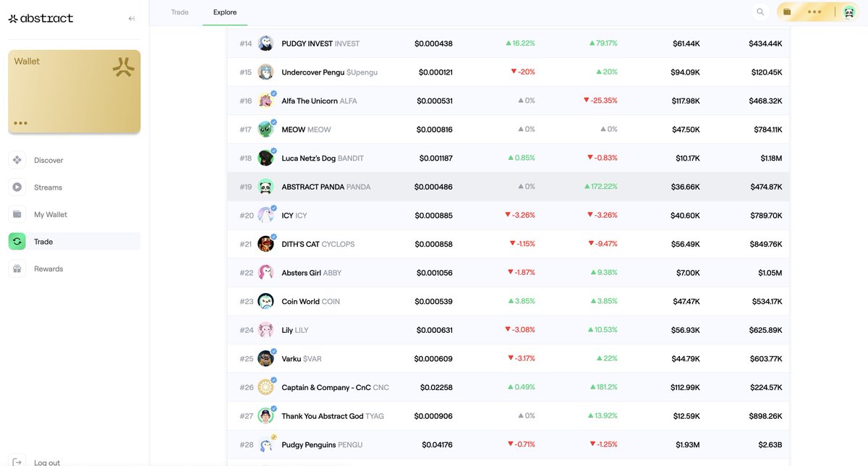Screen dimensions: 868x466
Task: Go to My Wallet
Action: click(x=75, y=214)
